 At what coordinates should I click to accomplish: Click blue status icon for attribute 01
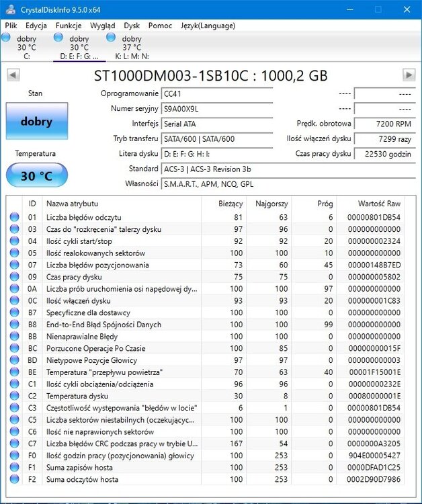(14, 217)
